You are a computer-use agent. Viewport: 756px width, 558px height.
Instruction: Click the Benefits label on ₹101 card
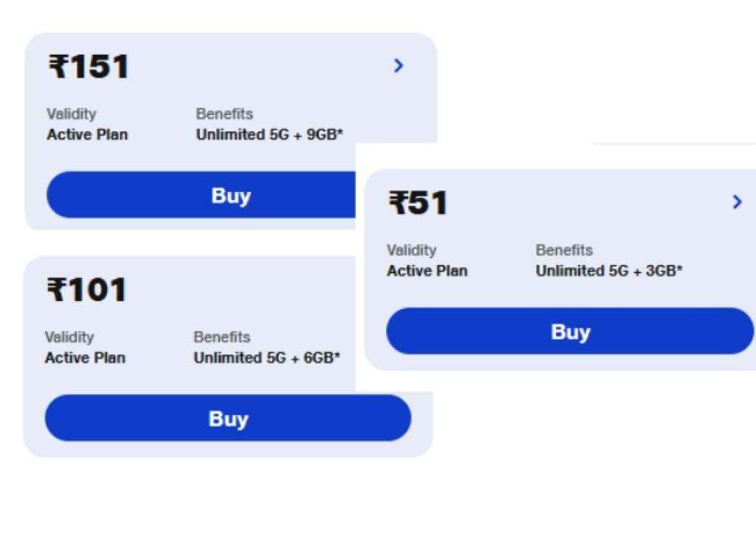click(x=222, y=337)
